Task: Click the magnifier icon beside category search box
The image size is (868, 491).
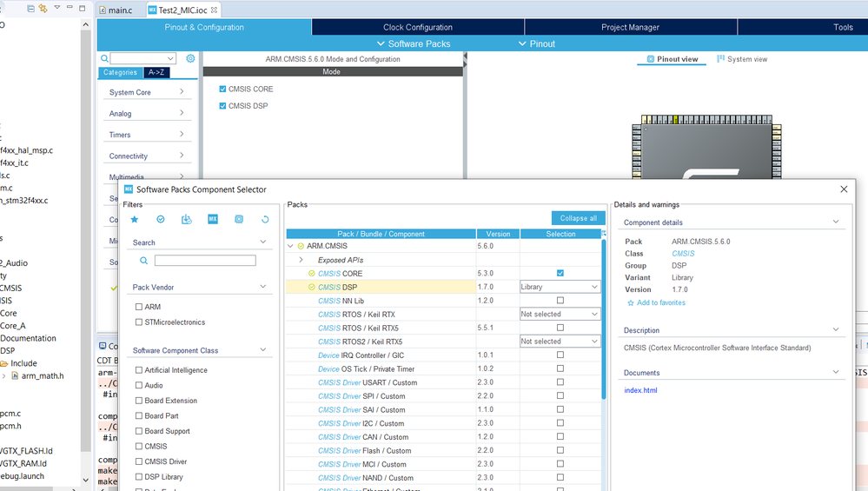Action: click(104, 58)
